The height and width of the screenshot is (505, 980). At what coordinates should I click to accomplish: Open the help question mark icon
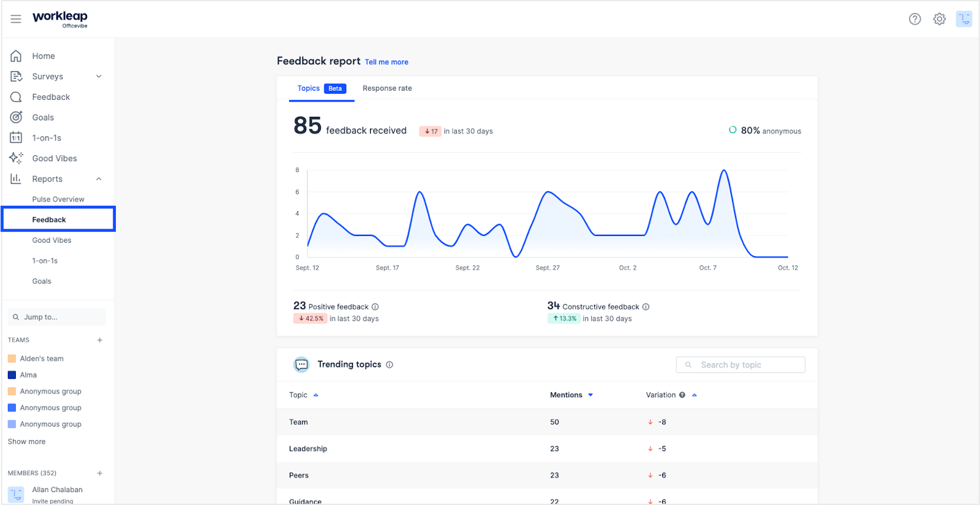coord(915,19)
